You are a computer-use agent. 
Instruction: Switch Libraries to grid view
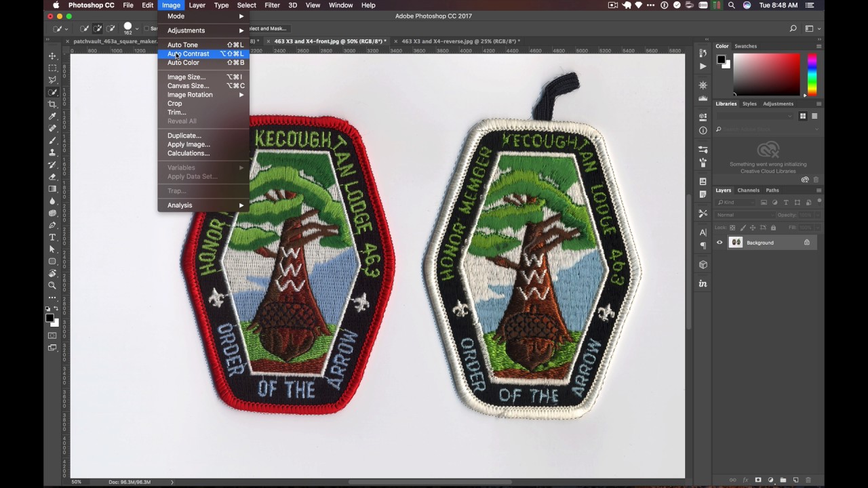click(x=802, y=117)
